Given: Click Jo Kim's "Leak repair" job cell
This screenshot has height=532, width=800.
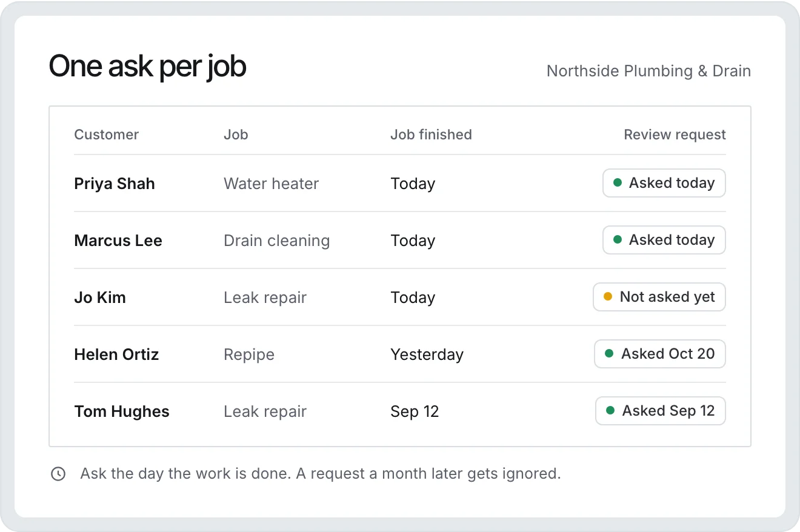Looking at the screenshot, I should click(x=265, y=298).
